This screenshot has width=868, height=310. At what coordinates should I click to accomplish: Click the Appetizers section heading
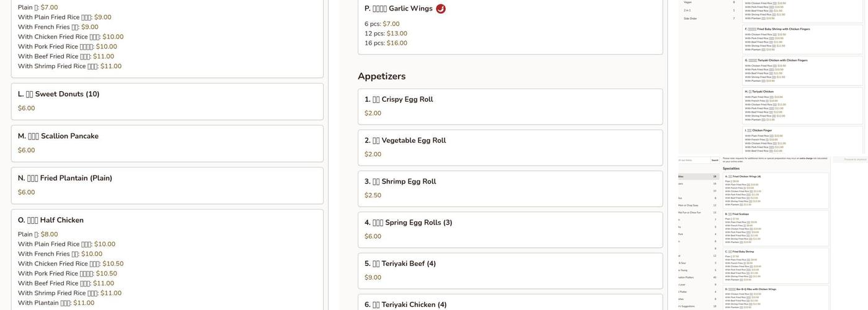(381, 76)
